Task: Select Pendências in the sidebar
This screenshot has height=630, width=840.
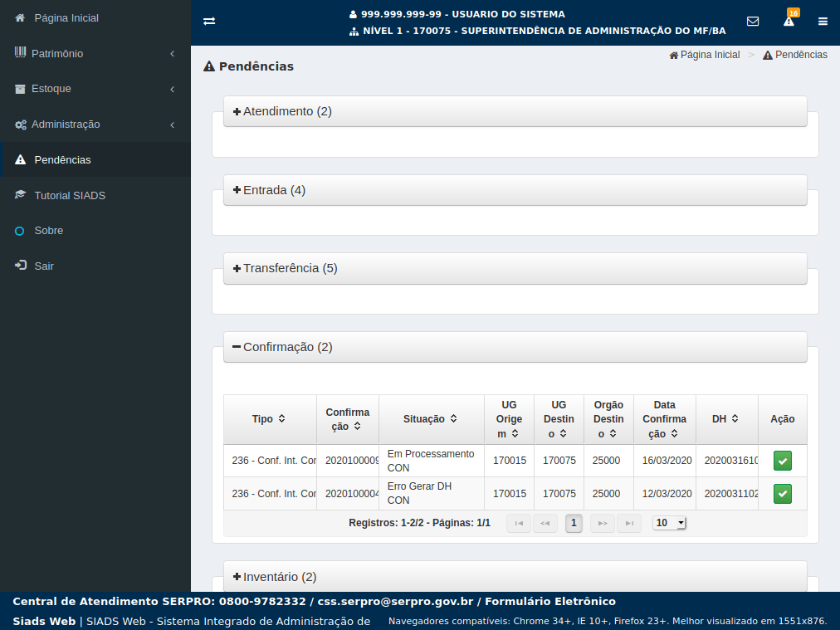Action: click(95, 159)
